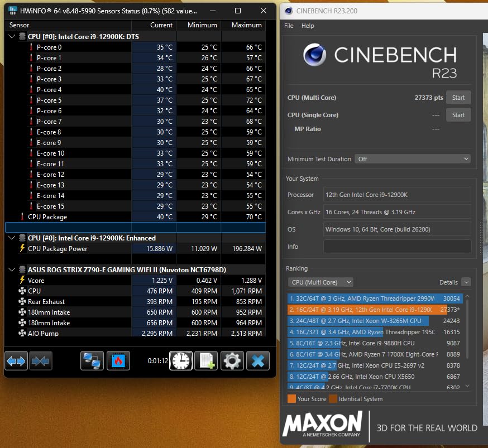Click the E-core 8 thermometer icon

pos(31,132)
